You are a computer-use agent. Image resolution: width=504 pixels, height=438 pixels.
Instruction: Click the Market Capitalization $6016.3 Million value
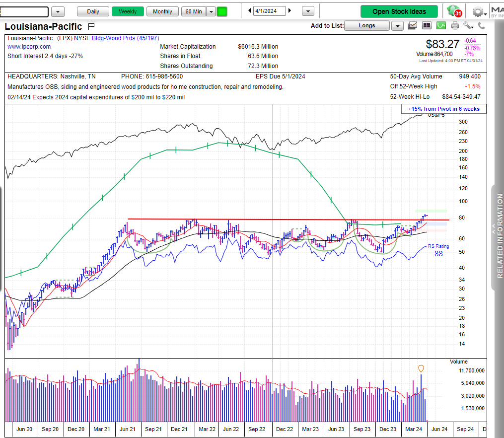(x=258, y=47)
